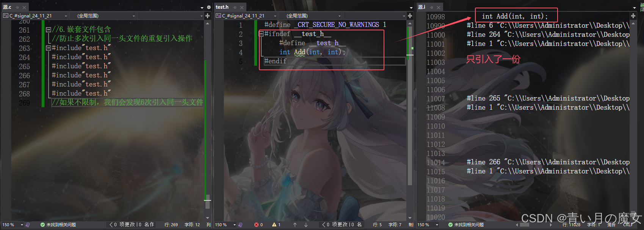Viewport: 644px width, 230px height.
Task: Go to previous issue up arrow
Action: point(295,225)
